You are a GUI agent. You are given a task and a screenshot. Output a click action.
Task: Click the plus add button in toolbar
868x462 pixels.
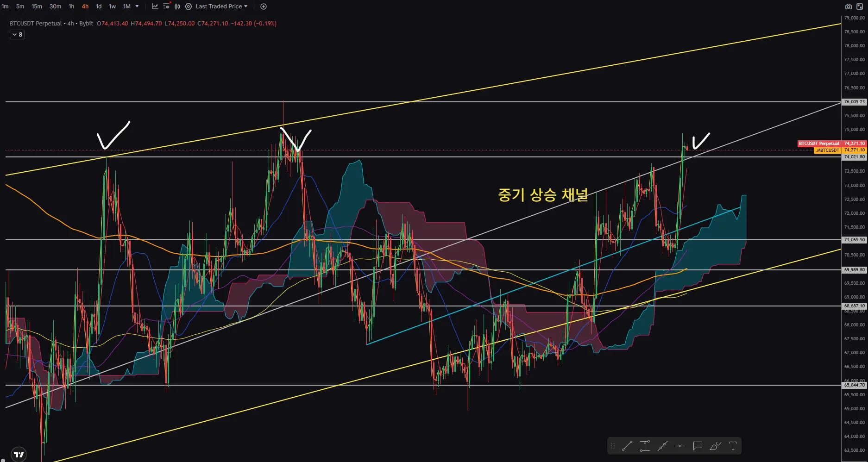(x=264, y=6)
